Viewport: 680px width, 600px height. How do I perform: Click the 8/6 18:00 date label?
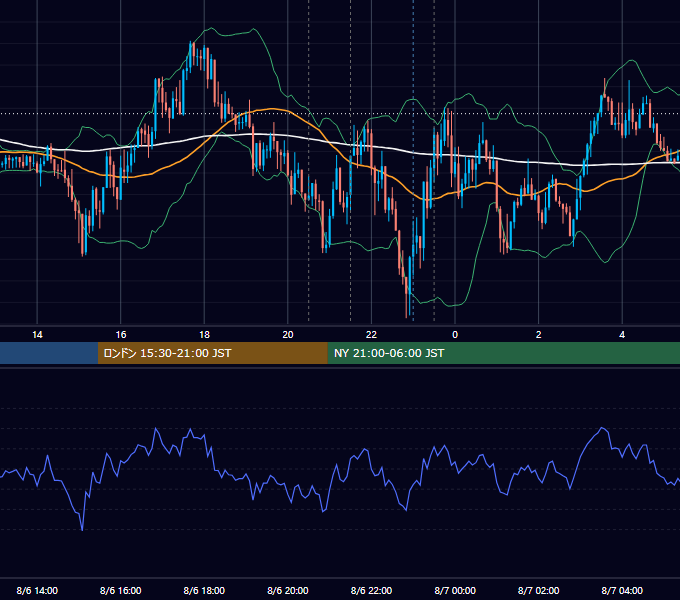204,590
